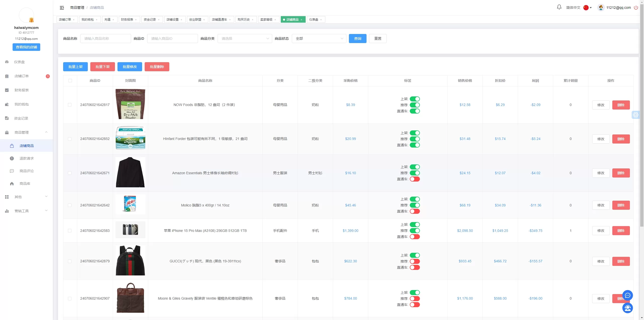Open settings gear on right edge
This screenshot has width=644, height=320.
[x=636, y=115]
